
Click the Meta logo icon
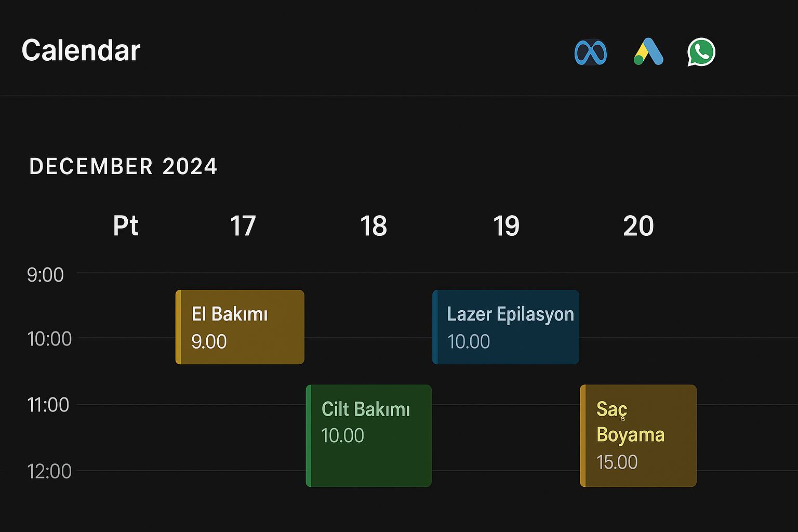point(591,52)
